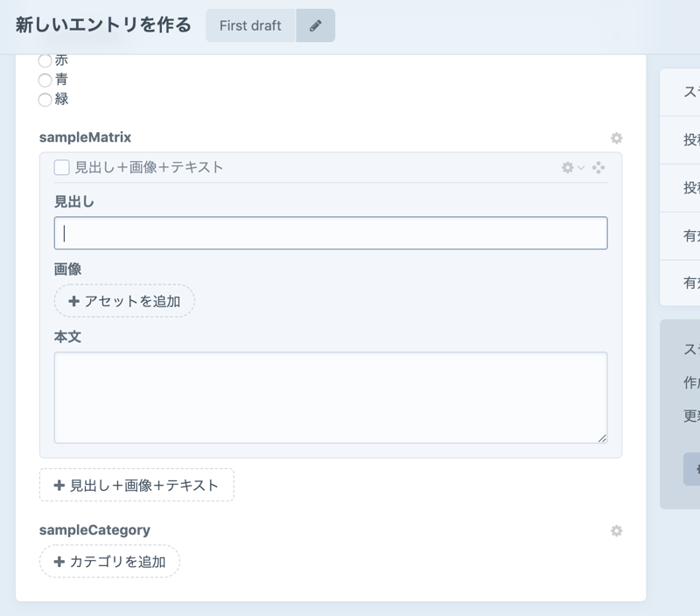Click the matrix block move handle icon
Screen dimensions: 700x616
[598, 167]
